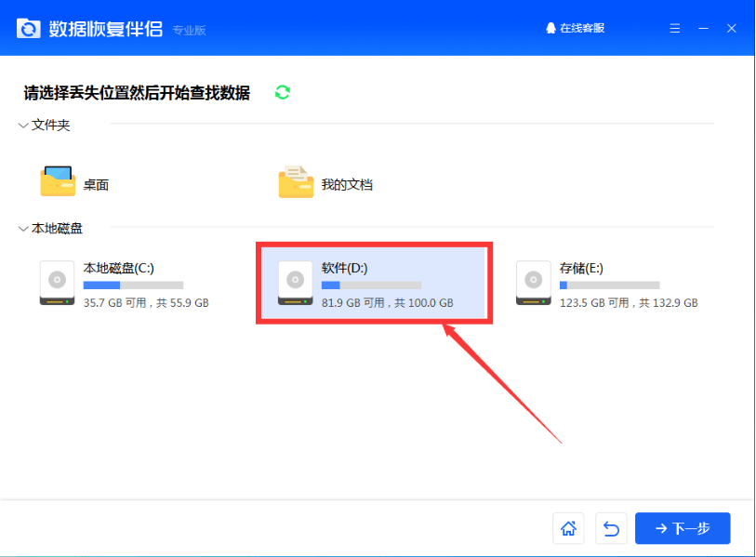The height and width of the screenshot is (557, 756).
Task: Collapse the 本地磁盘 section chevron
Action: (23, 229)
